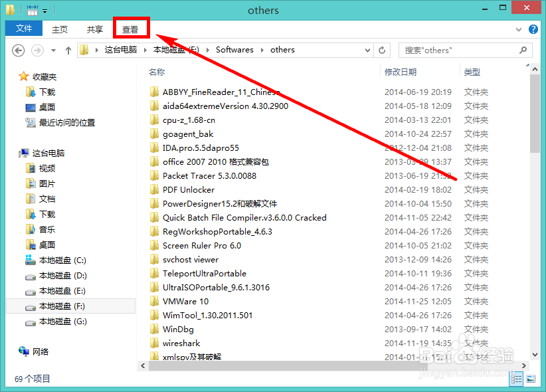Click the search magnifier icon

point(523,50)
